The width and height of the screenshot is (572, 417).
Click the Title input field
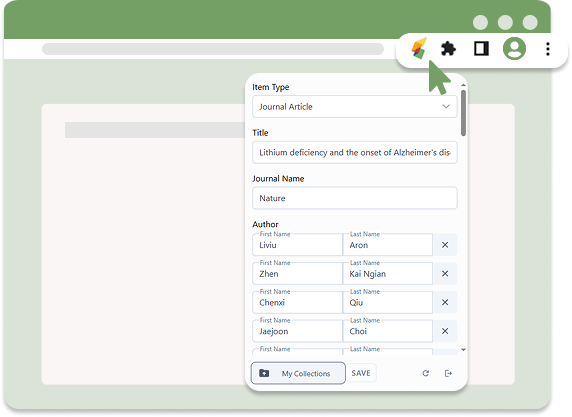click(355, 152)
